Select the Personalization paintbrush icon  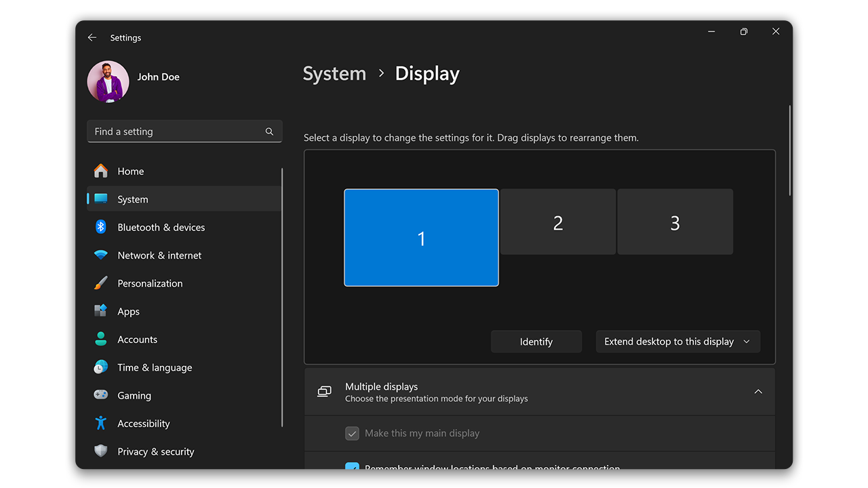click(x=100, y=283)
